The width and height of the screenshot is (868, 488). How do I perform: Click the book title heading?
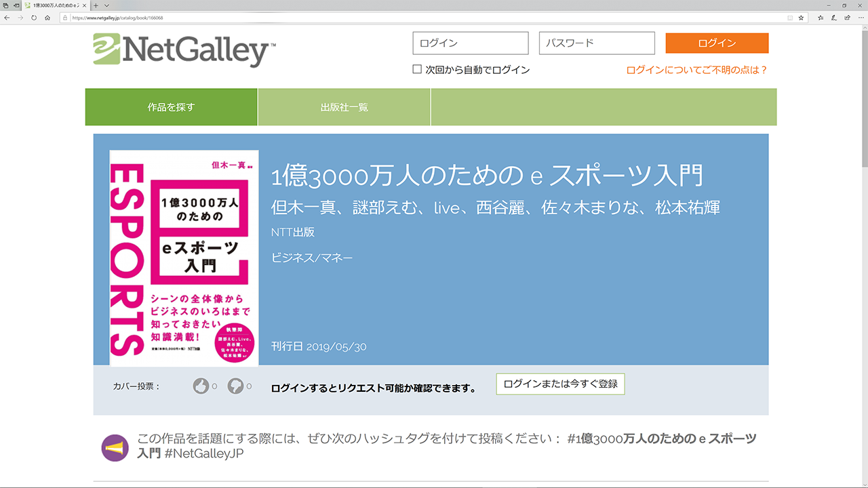point(487,176)
